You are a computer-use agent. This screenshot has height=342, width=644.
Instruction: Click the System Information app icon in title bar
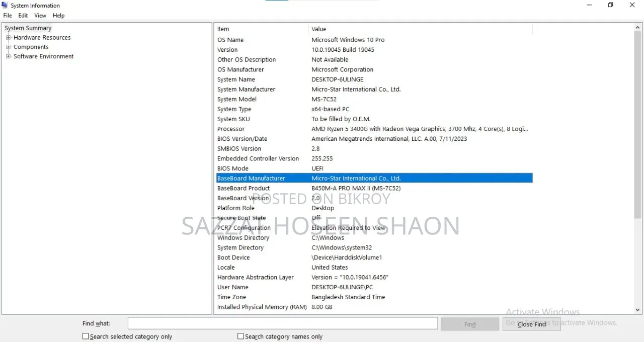tap(5, 6)
